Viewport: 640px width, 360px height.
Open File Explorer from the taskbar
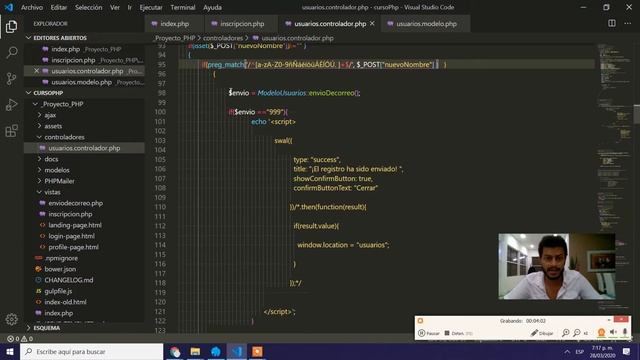point(196,351)
